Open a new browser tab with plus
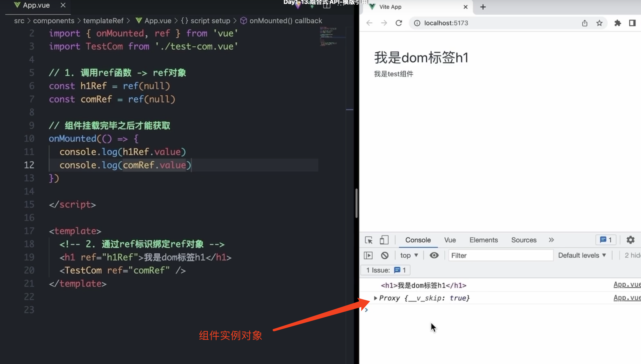This screenshot has height=364, width=641. tap(483, 7)
